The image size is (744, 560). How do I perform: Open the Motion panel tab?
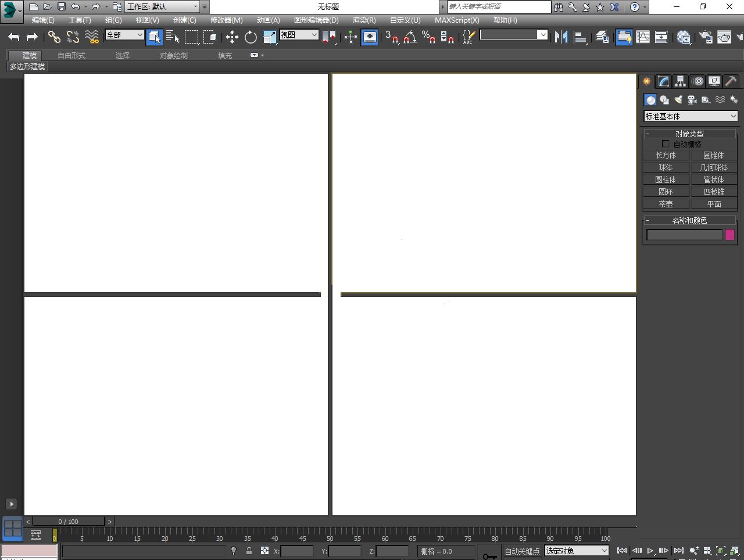[698, 81]
